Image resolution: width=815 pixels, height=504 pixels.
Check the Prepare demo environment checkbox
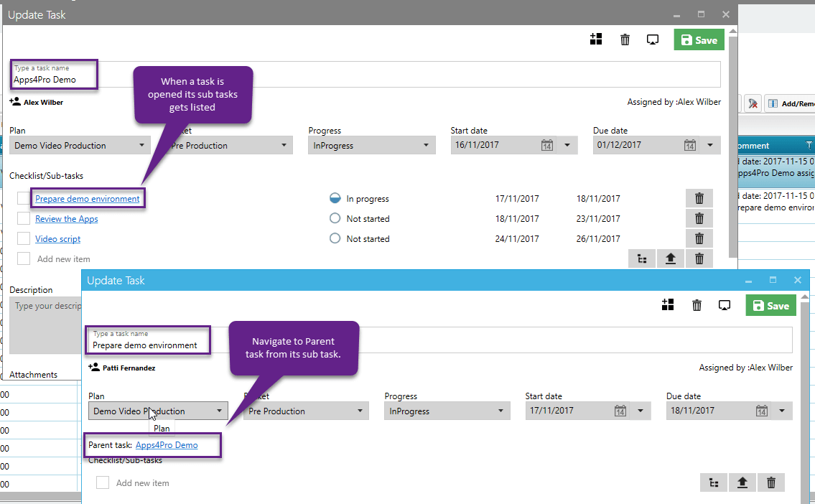[24, 198]
